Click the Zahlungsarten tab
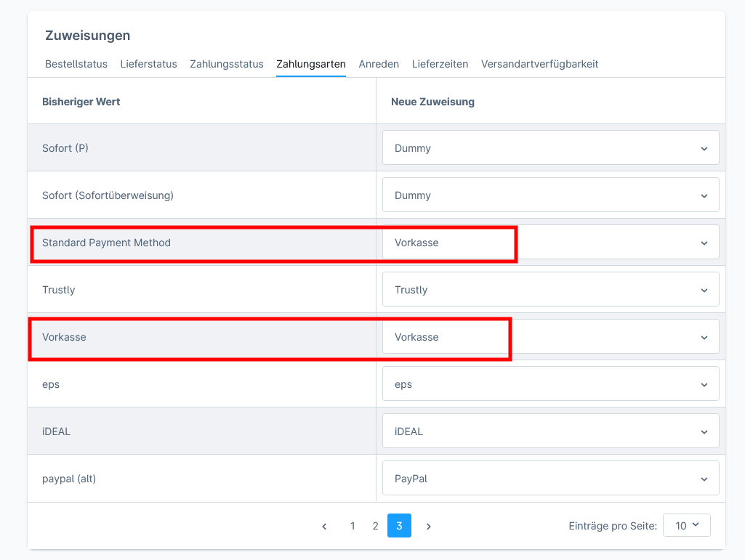745x560 pixels. [311, 64]
